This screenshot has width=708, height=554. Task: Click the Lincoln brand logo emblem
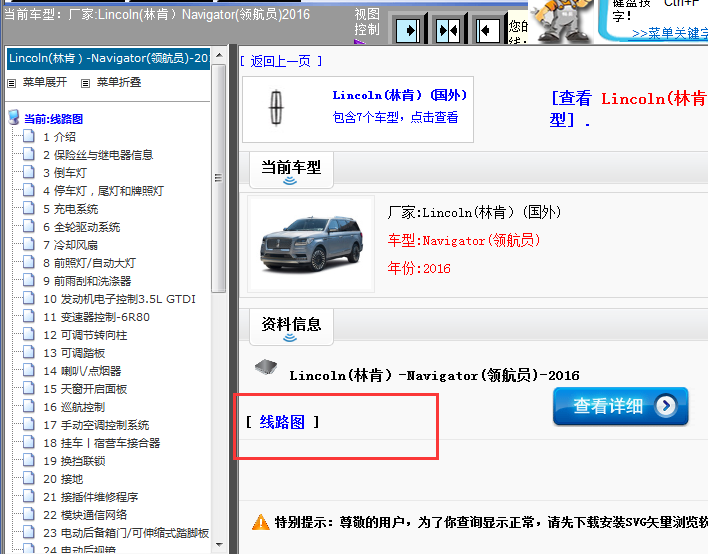coord(276,107)
